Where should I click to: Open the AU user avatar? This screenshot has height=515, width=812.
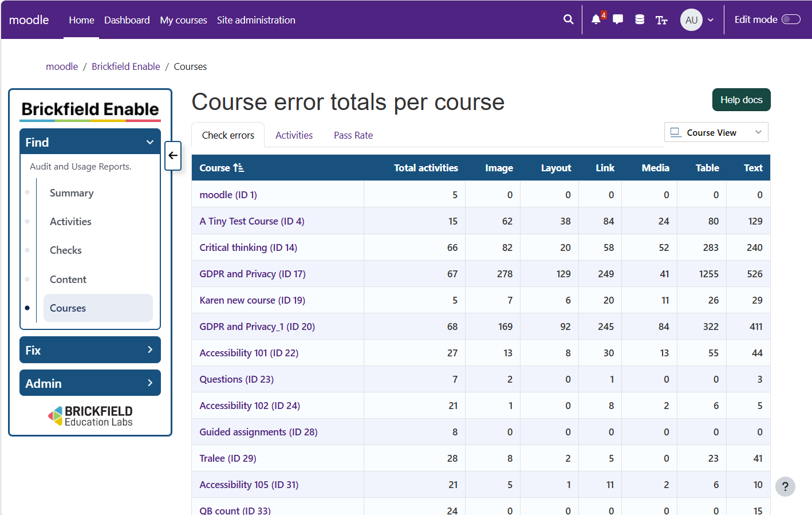[x=691, y=19]
